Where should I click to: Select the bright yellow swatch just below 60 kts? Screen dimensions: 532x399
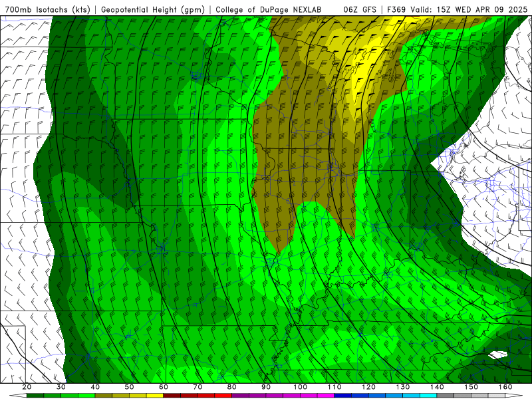155,396
